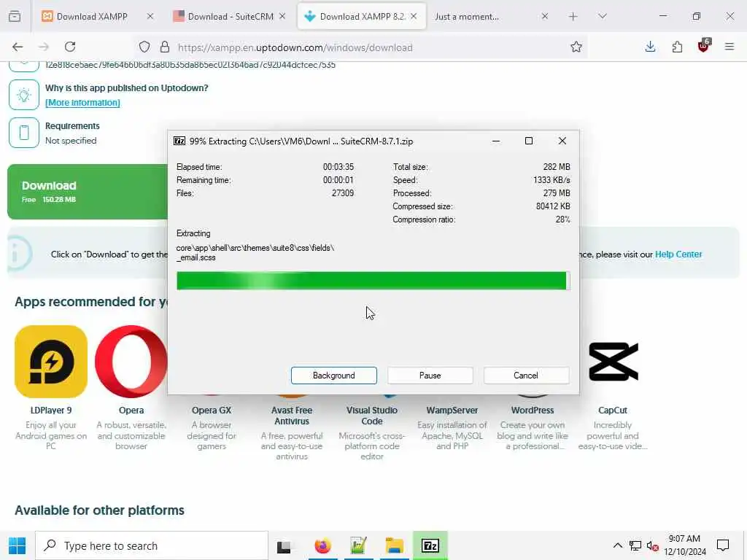Click the 7z icon in dialog title bar
747x560 pixels.
179,141
